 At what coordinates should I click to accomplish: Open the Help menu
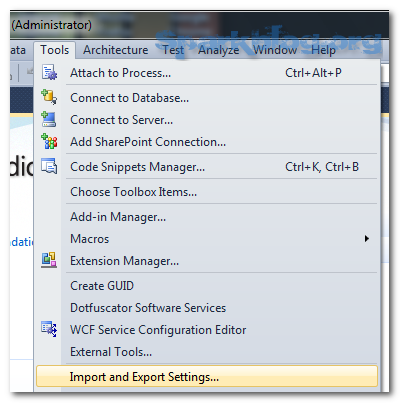tap(323, 50)
